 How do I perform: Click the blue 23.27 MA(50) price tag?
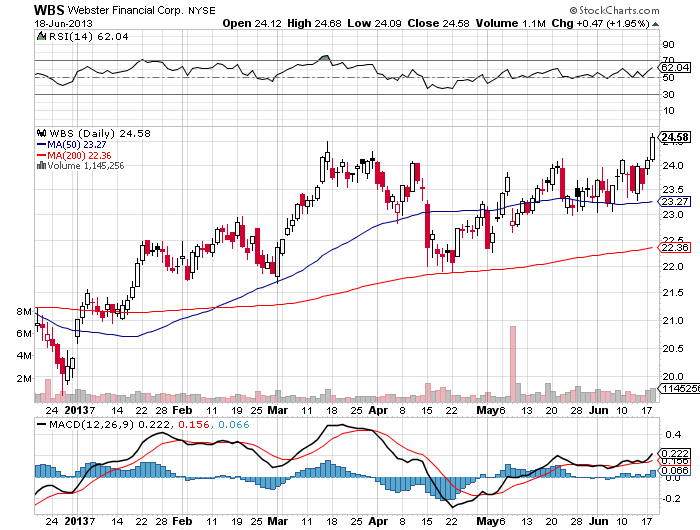tap(675, 201)
